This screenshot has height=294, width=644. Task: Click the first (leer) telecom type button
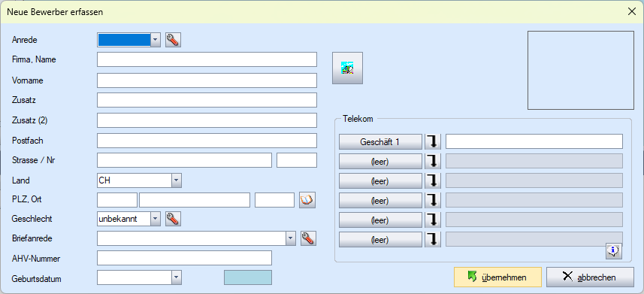click(380, 161)
